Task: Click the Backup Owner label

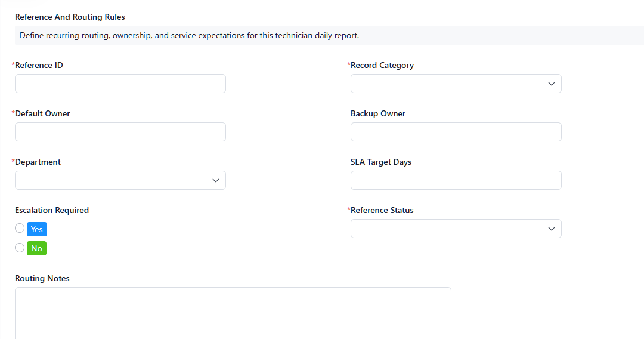Action: click(378, 114)
